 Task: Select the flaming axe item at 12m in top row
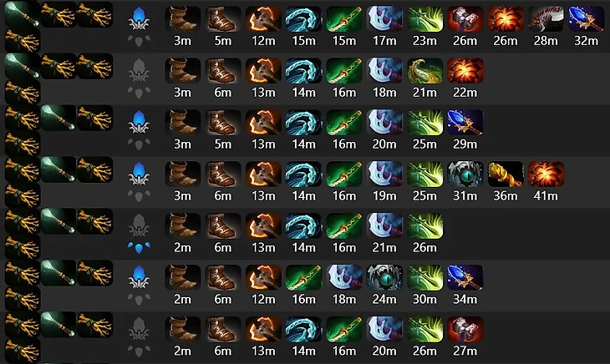point(263,18)
